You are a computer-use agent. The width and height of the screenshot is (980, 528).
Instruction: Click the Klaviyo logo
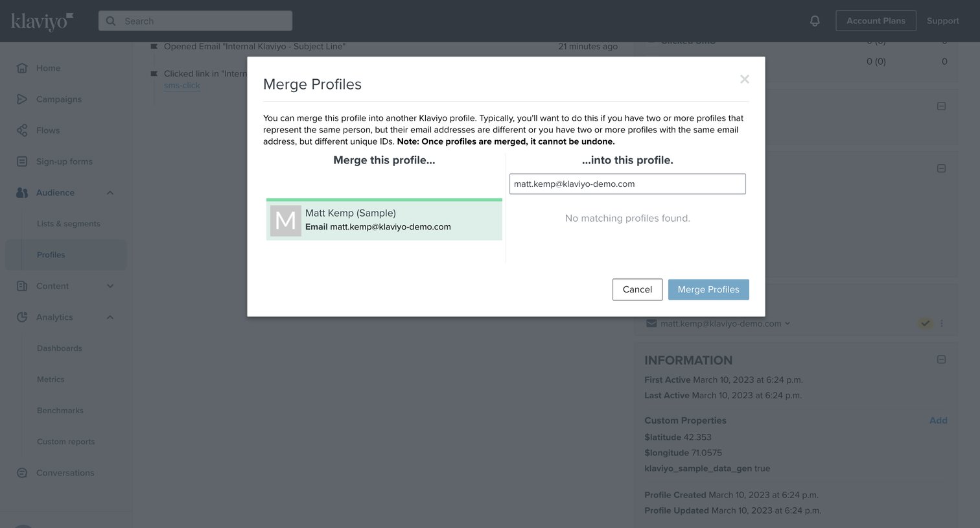point(42,21)
